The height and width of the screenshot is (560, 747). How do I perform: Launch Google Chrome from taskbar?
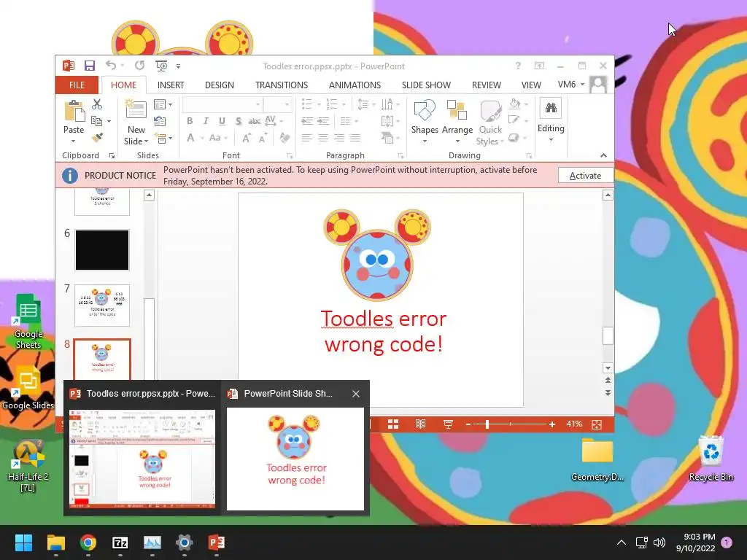(88, 542)
